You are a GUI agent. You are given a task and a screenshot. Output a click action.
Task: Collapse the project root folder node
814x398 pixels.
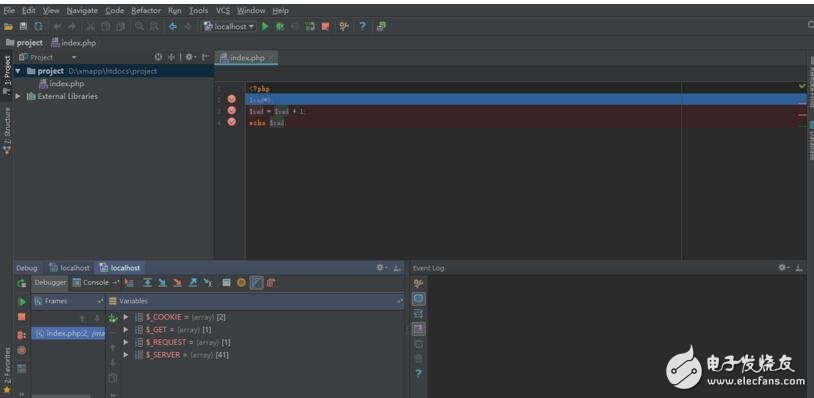click(18, 71)
